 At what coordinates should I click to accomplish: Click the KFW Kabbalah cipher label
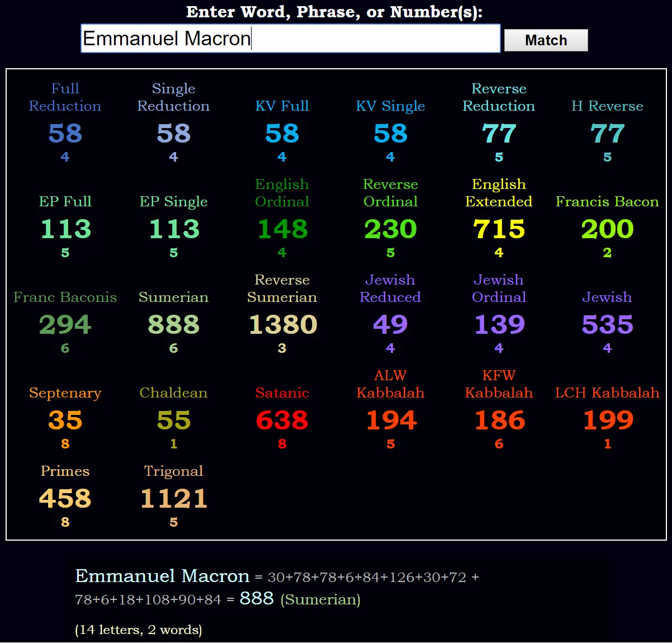(499, 384)
